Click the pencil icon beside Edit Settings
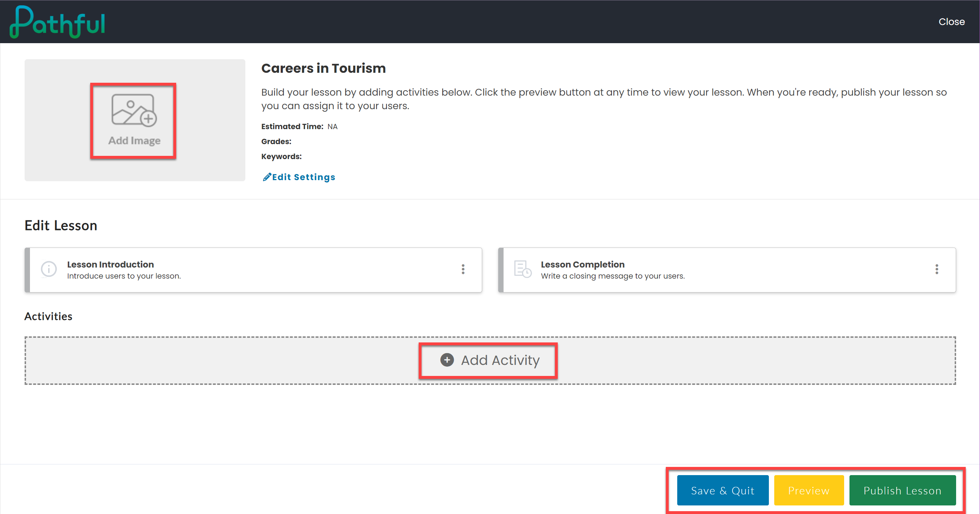The image size is (980, 514). (x=267, y=177)
